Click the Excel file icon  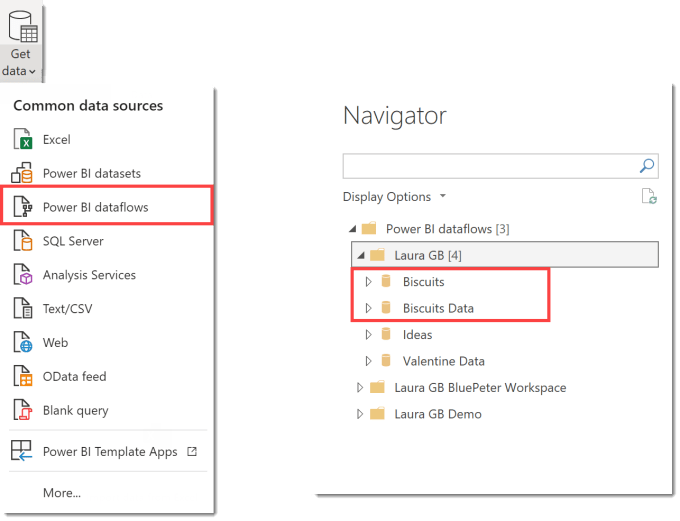(22, 139)
